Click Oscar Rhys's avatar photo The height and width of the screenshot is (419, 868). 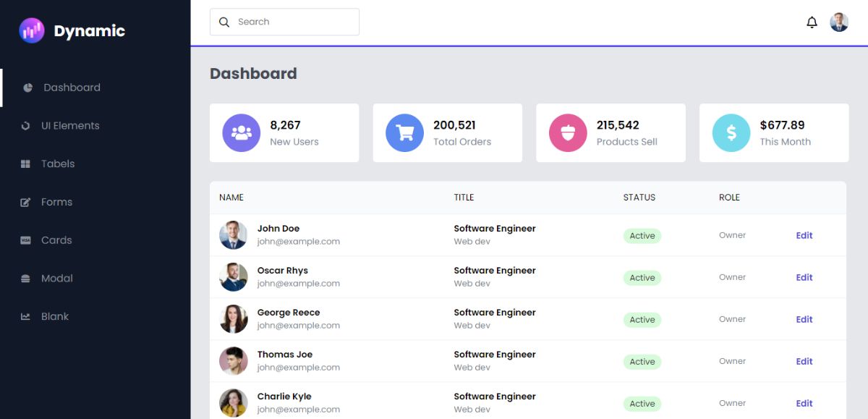tap(234, 277)
